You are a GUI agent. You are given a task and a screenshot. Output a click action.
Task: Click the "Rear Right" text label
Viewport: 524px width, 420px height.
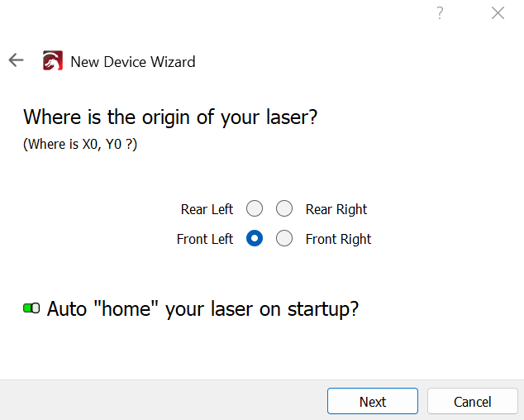336,209
